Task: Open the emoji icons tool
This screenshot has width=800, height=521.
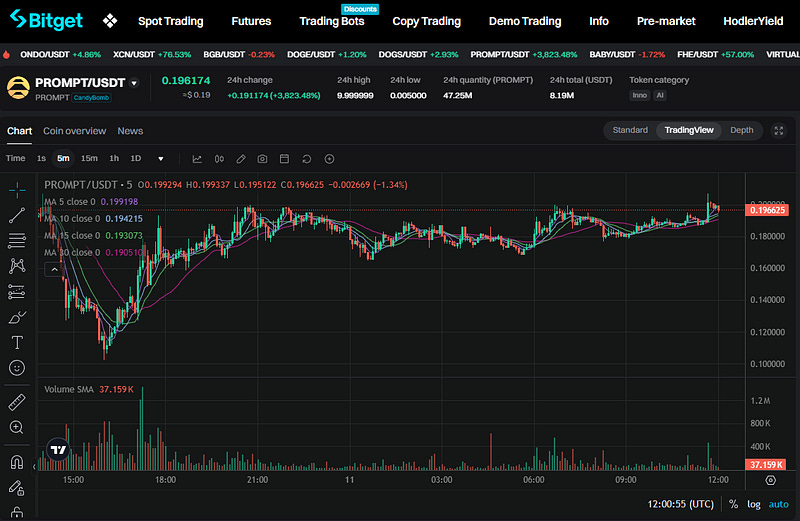Action: 17,367
